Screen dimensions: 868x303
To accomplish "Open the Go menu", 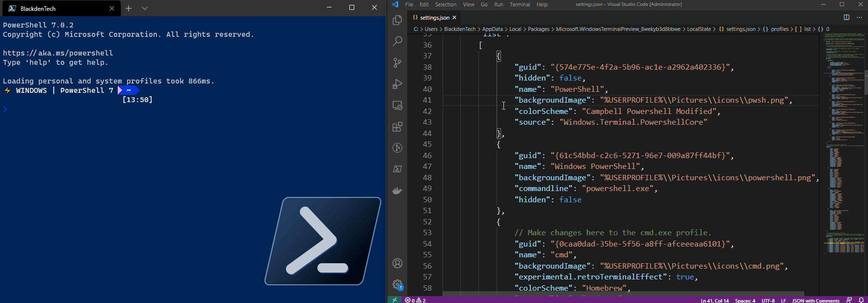I will [484, 4].
